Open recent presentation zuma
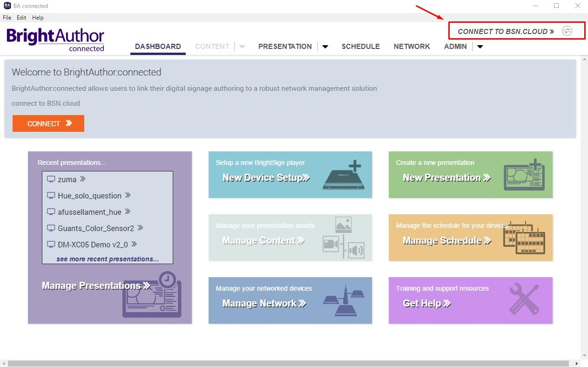 click(x=67, y=179)
